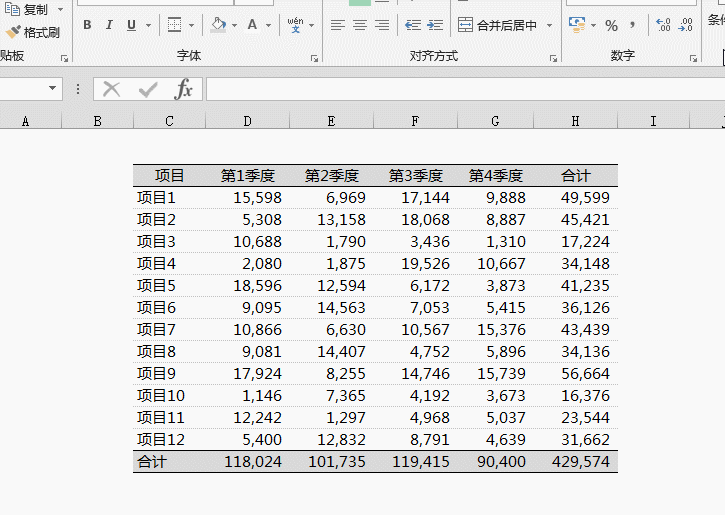Click the Borders icon
Image resolution: width=725 pixels, height=515 pixels.
click(174, 25)
